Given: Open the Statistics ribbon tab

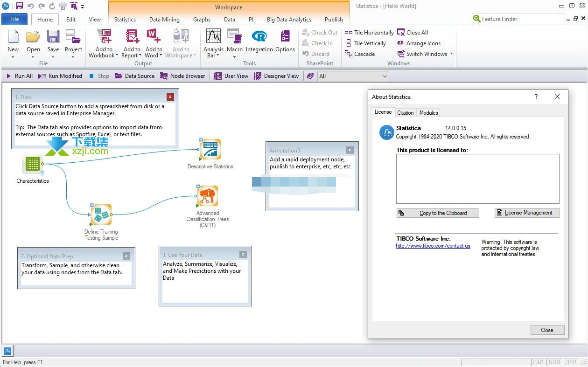Looking at the screenshot, I should 125,20.
